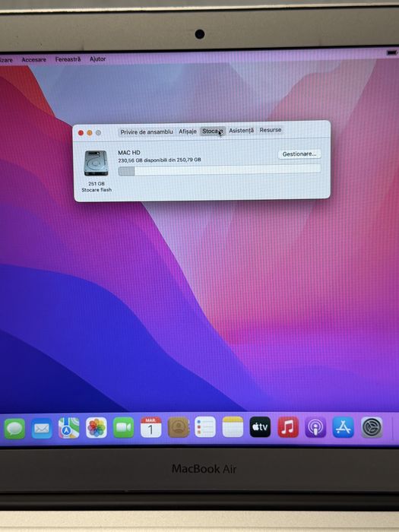Open the Notes app in the Dock
Screen dimensions: 399x532
(x=233, y=427)
